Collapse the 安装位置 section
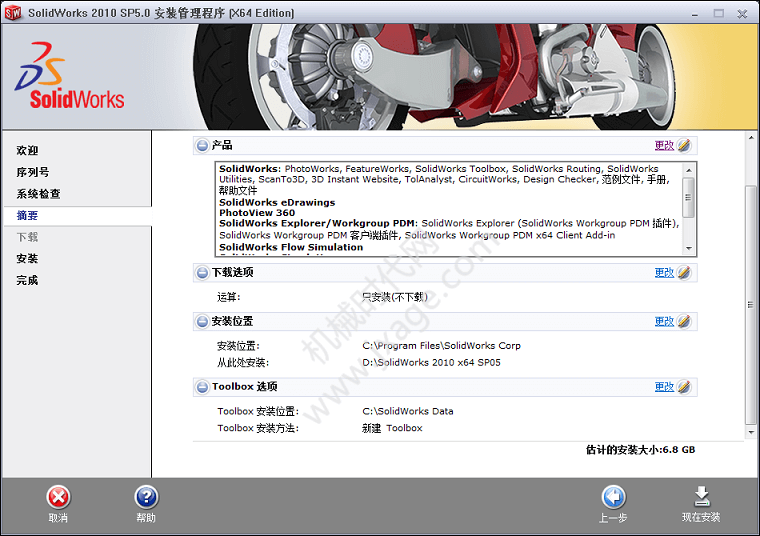 coord(202,321)
